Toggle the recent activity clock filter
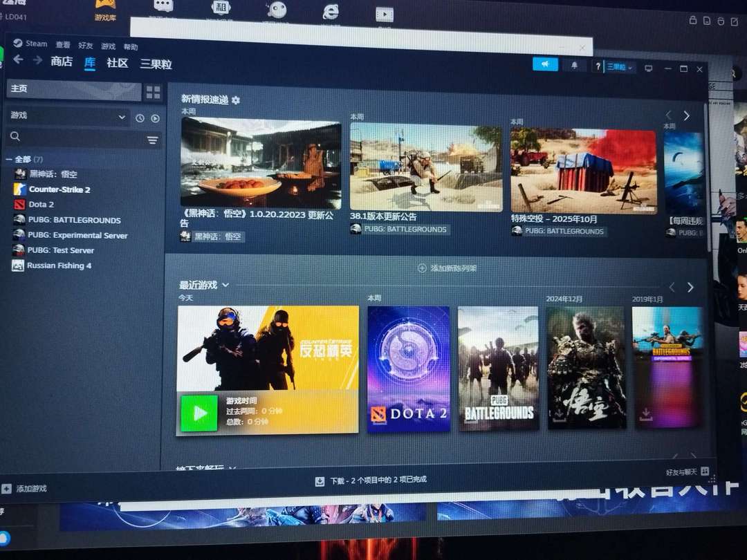The width and height of the screenshot is (747, 560). (x=140, y=118)
